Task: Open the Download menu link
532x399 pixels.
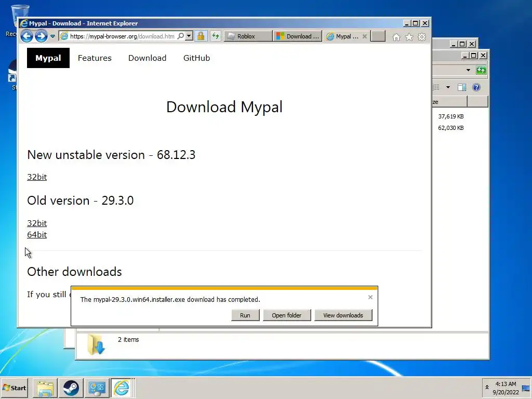Action: 147,58
